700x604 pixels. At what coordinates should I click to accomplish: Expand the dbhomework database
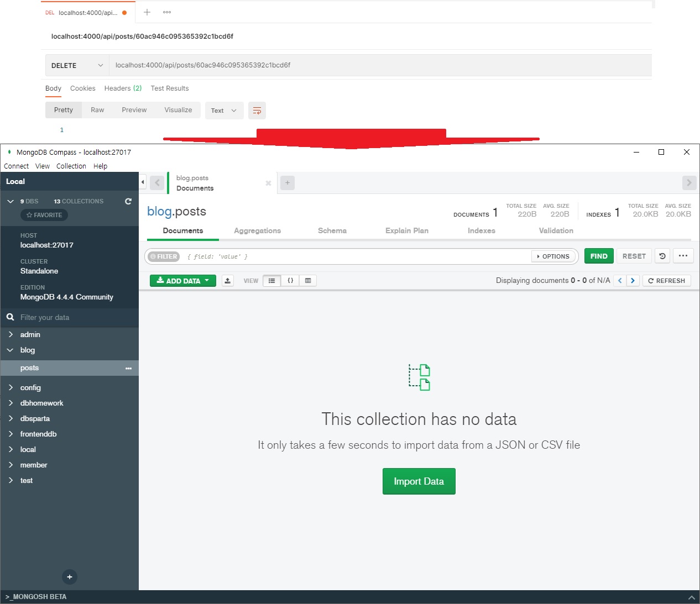click(11, 403)
